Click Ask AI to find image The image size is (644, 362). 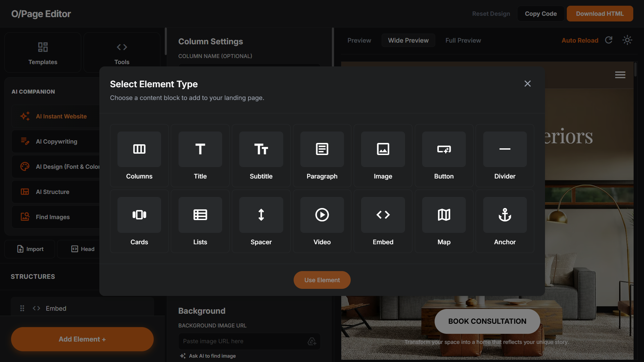(x=208, y=356)
